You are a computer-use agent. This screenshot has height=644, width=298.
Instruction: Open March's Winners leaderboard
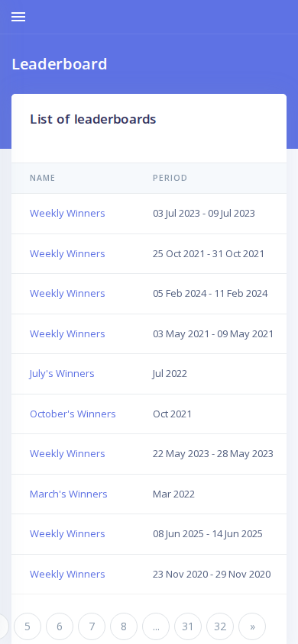(68, 494)
